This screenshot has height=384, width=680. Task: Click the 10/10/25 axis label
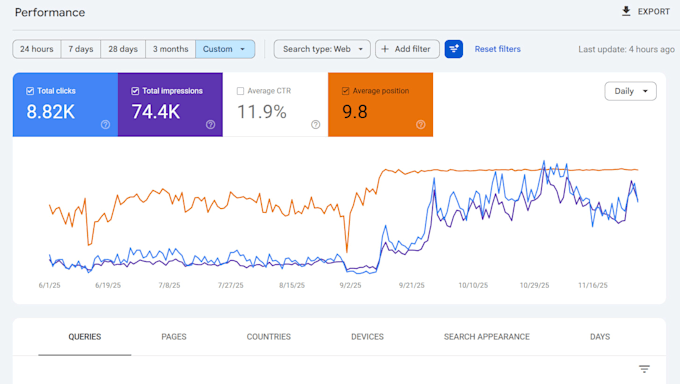[x=473, y=285]
